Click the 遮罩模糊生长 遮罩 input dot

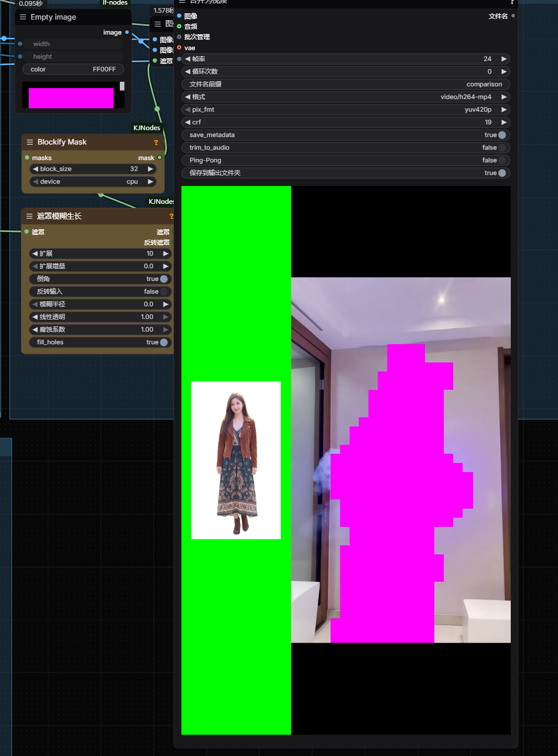coord(26,232)
